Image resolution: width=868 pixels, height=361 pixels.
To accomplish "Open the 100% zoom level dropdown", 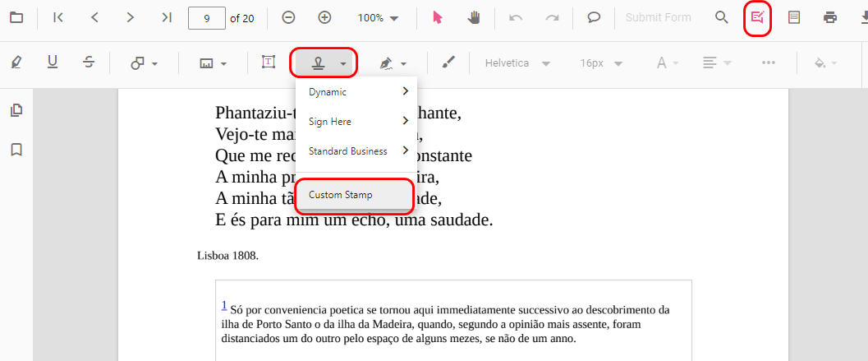I will [x=378, y=18].
